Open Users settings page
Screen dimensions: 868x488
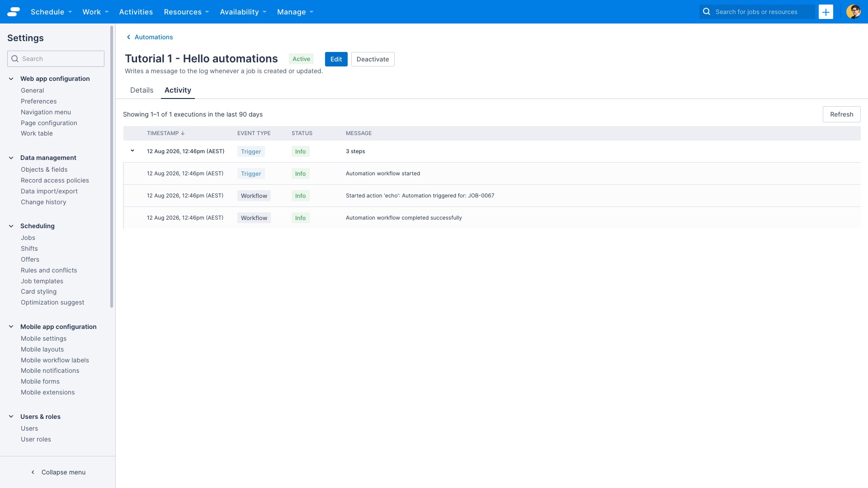[29, 428]
